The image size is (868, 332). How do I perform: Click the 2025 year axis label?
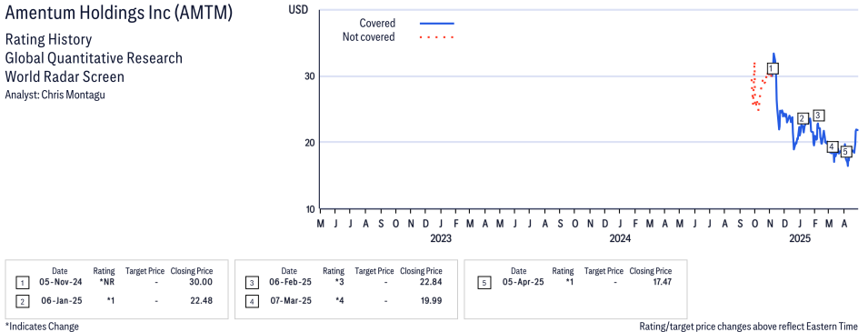799,239
